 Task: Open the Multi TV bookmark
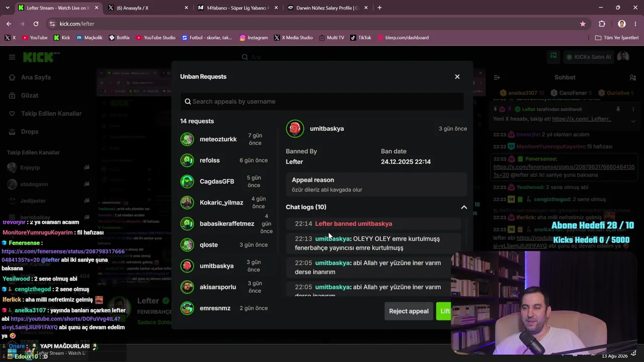332,38
